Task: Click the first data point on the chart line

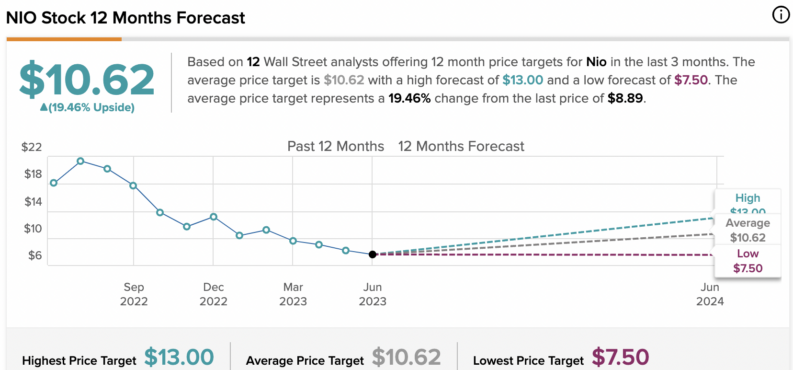Action: pos(54,182)
